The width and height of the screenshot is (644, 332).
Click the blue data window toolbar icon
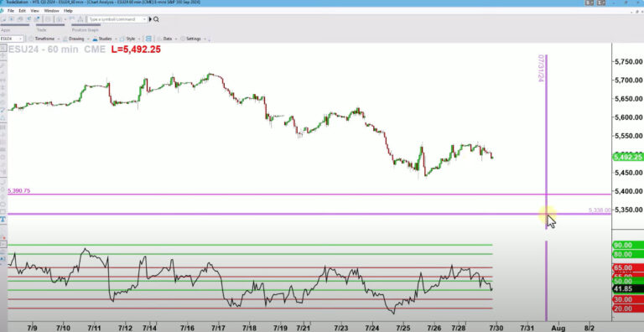(148, 39)
